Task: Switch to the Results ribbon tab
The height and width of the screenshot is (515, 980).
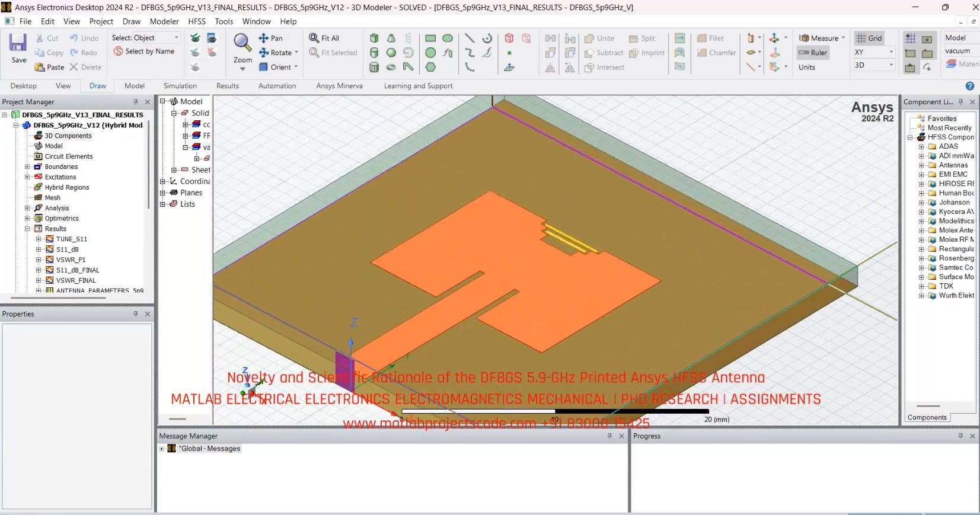Action: (x=228, y=86)
